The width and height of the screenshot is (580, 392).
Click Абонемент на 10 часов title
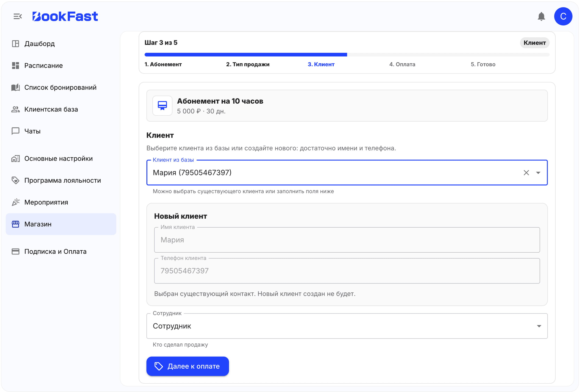220,101
